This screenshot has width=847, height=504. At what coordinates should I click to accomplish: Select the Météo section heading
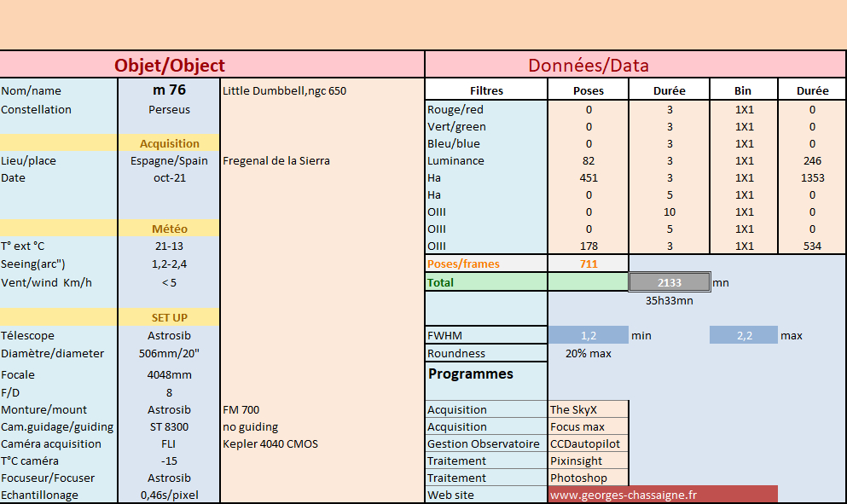pos(169,229)
